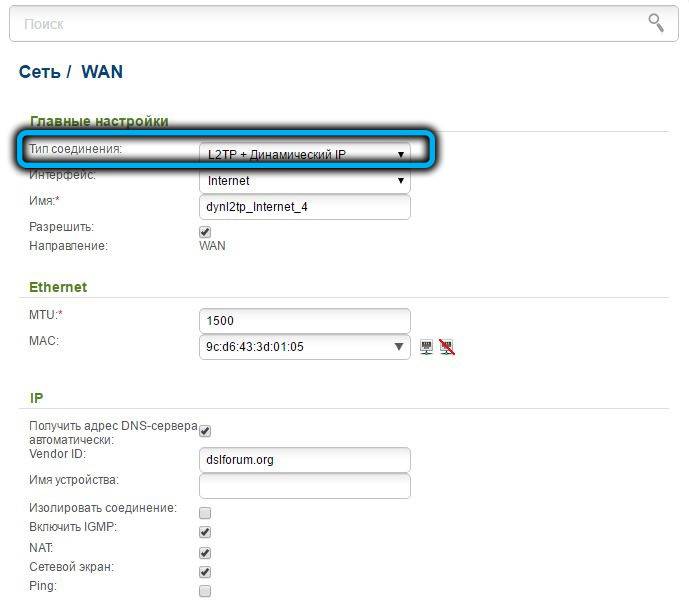The height and width of the screenshot is (602, 689).
Task: Select the MTU input field
Action: click(305, 321)
